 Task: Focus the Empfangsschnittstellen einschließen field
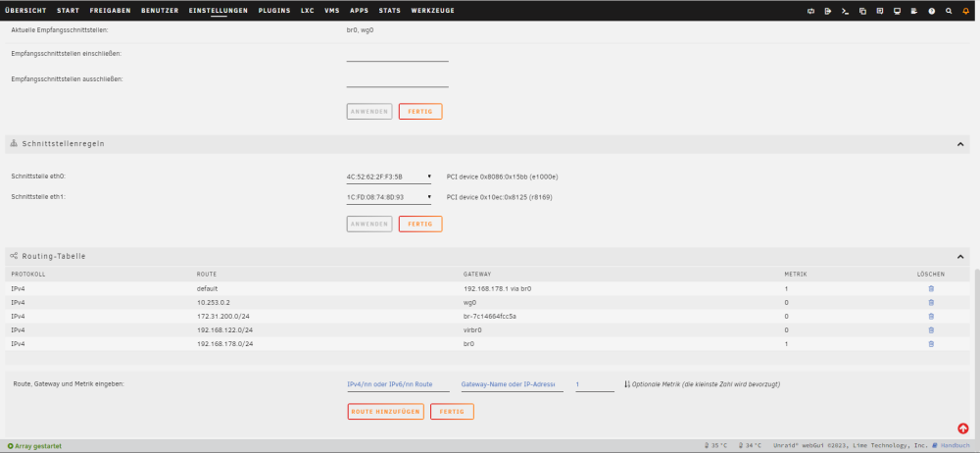coord(398,55)
